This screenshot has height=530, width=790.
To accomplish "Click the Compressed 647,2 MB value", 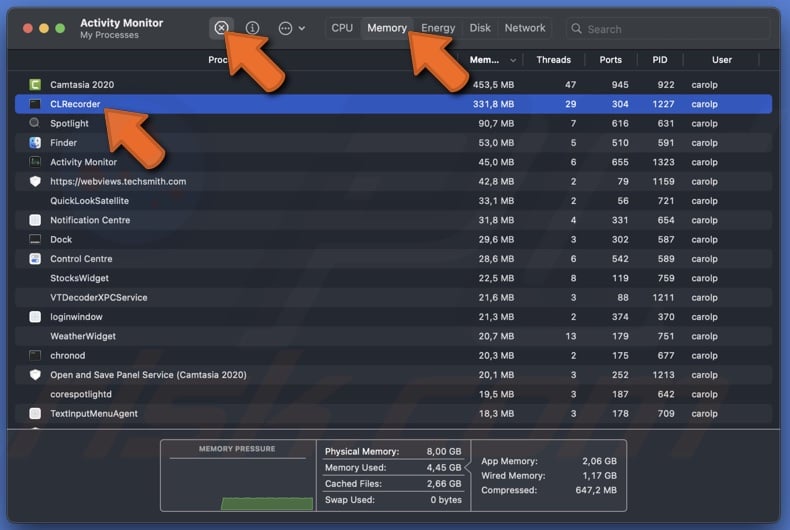I will point(596,490).
